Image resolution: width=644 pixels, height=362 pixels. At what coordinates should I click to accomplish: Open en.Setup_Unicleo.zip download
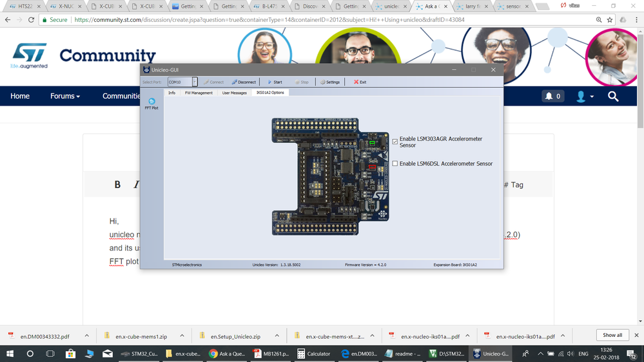235,336
